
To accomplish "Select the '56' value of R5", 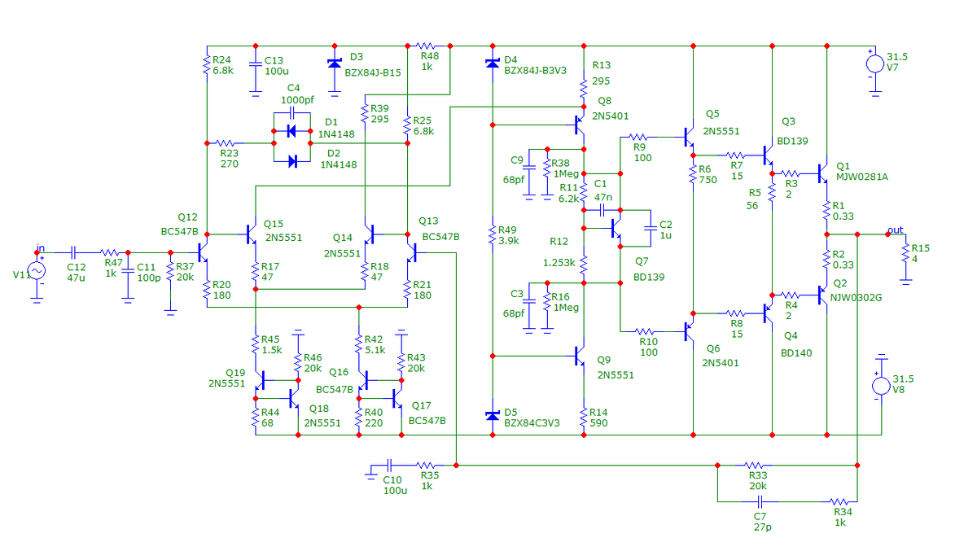I will (x=751, y=205).
